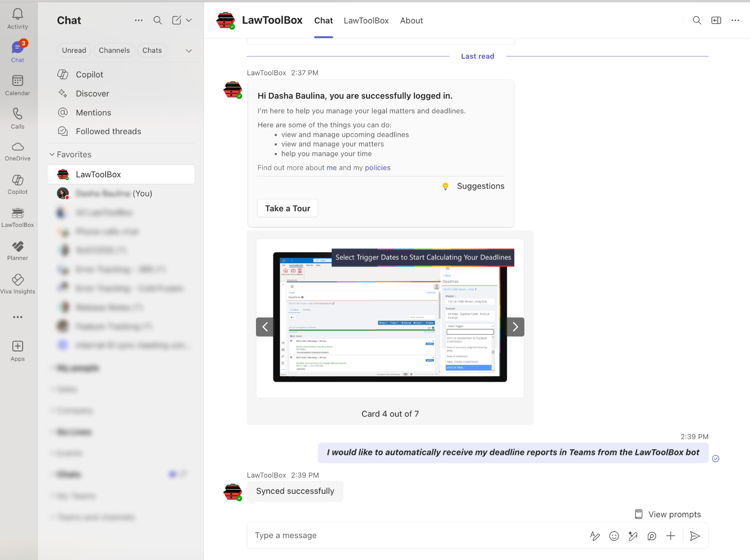Open Copilot in chat list

(121, 74)
